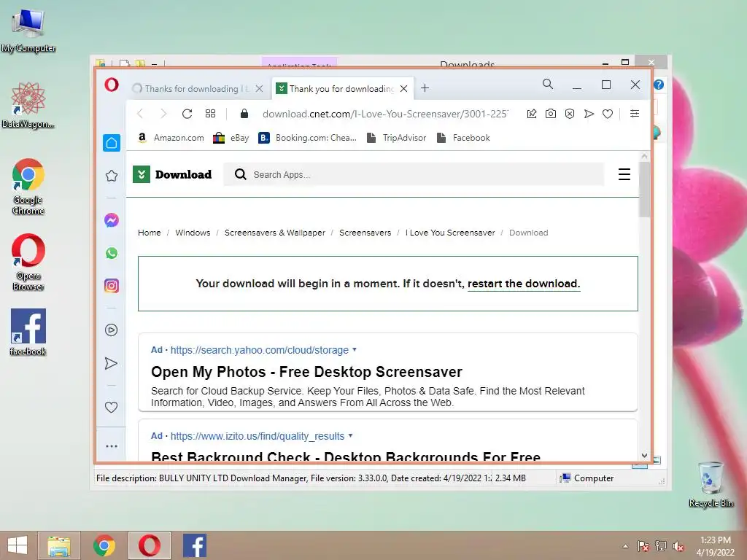This screenshot has height=560, width=747.
Task: Open sidebar setup three dots
Action: [x=112, y=446]
